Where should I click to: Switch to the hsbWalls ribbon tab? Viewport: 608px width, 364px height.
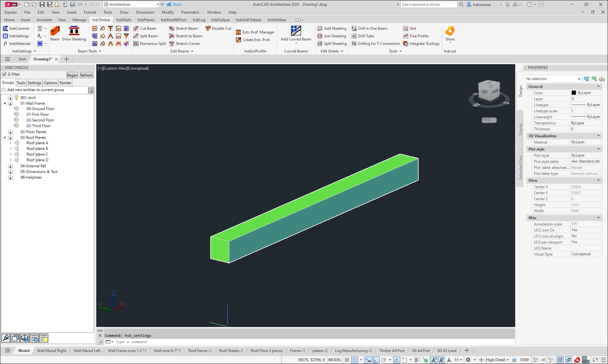[x=124, y=20]
